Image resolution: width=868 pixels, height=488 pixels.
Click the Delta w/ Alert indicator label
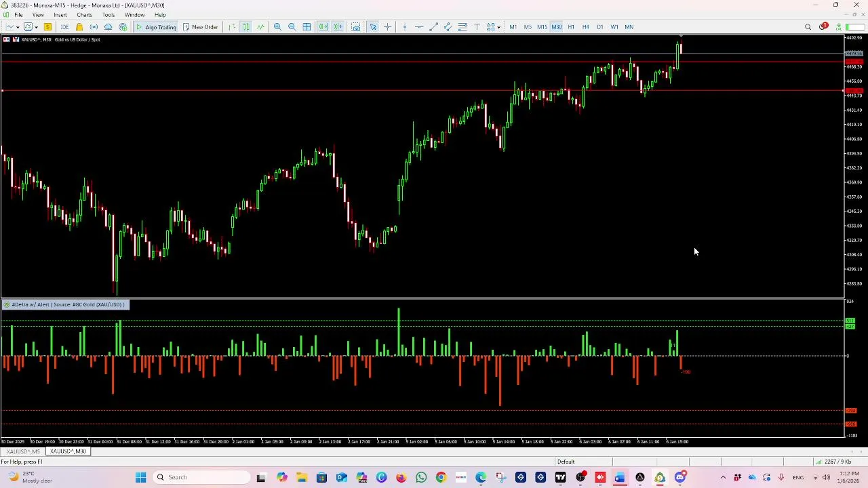[64, 304]
